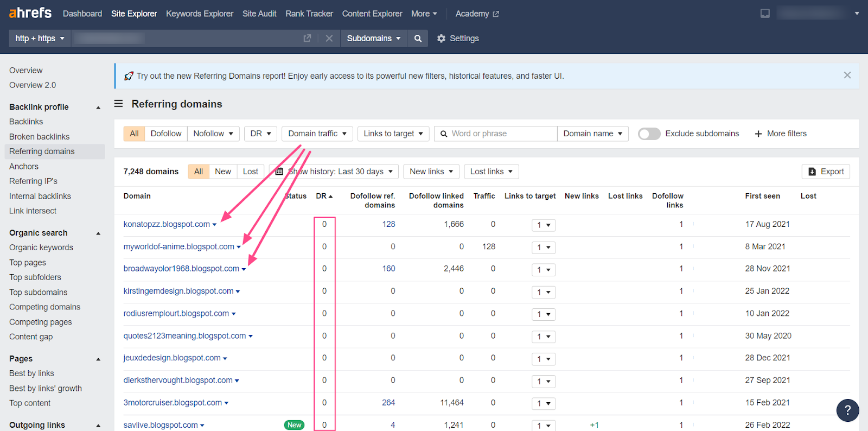Open Organic keywords report
Viewport: 868px width, 431px height.
tap(41, 248)
